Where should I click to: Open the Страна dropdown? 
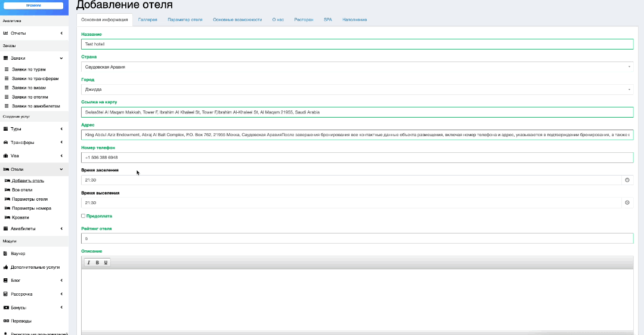tap(357, 67)
